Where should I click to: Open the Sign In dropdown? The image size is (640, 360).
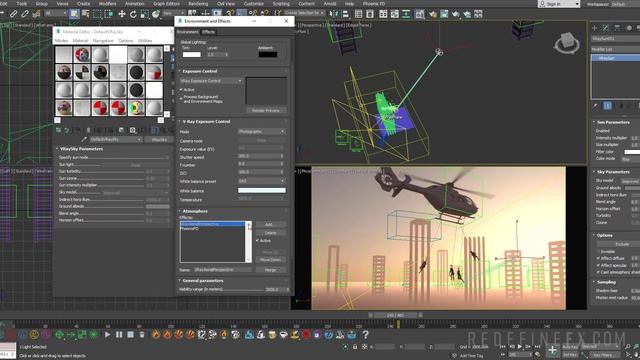[559, 4]
